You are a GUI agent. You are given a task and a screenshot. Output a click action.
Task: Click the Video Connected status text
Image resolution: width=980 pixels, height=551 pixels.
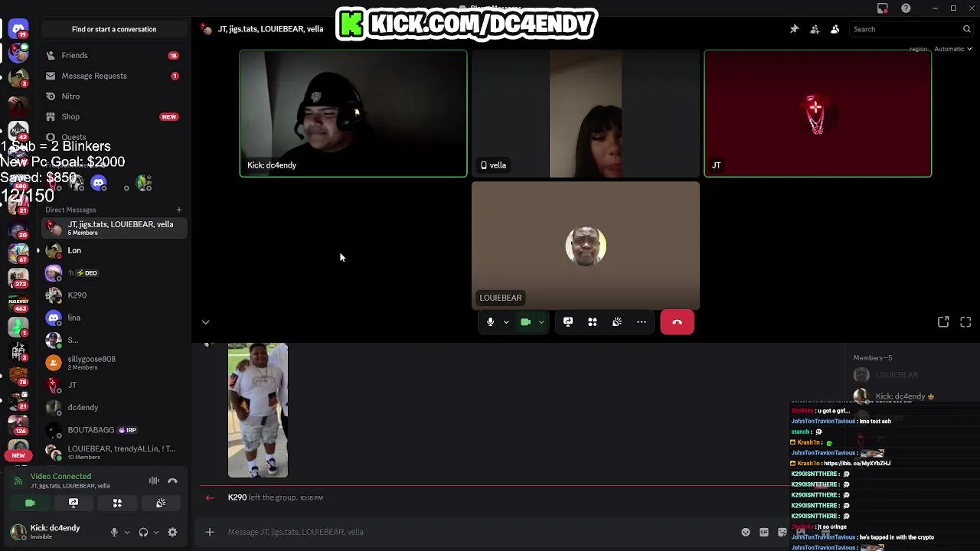pos(60,476)
